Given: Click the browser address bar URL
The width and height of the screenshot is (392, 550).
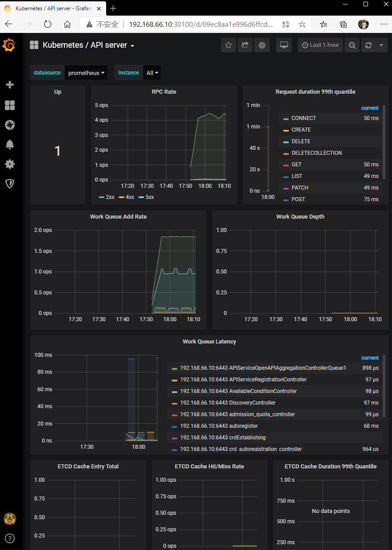Looking at the screenshot, I should tap(201, 24).
